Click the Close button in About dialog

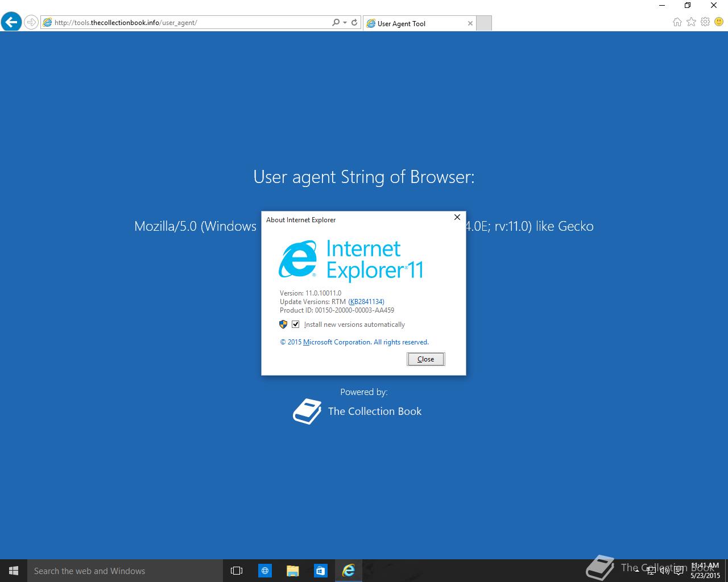[426, 359]
